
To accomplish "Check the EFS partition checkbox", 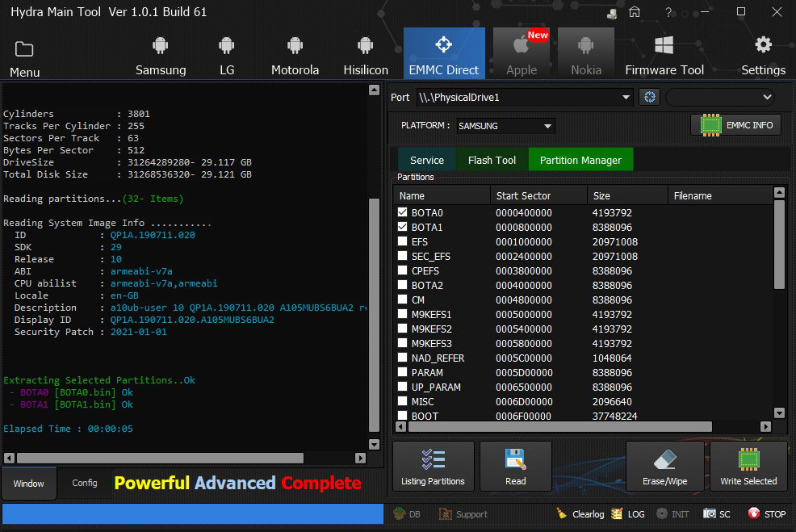I will coord(403,241).
